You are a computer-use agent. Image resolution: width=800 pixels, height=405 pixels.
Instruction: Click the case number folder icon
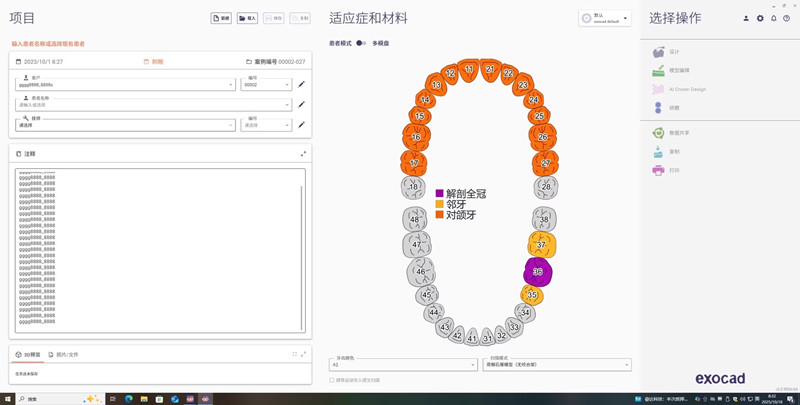tap(249, 62)
